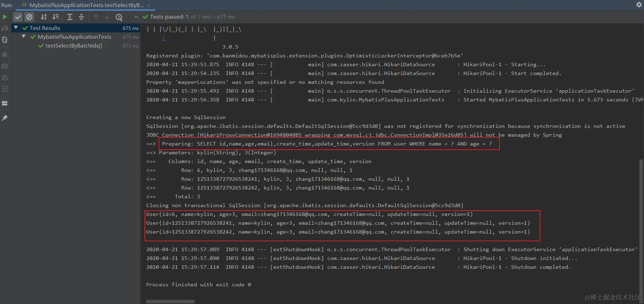The image size is (644, 304).
Task: Click the "Preparing: SELECT id,name,age" SQL line
Action: pos(327,144)
